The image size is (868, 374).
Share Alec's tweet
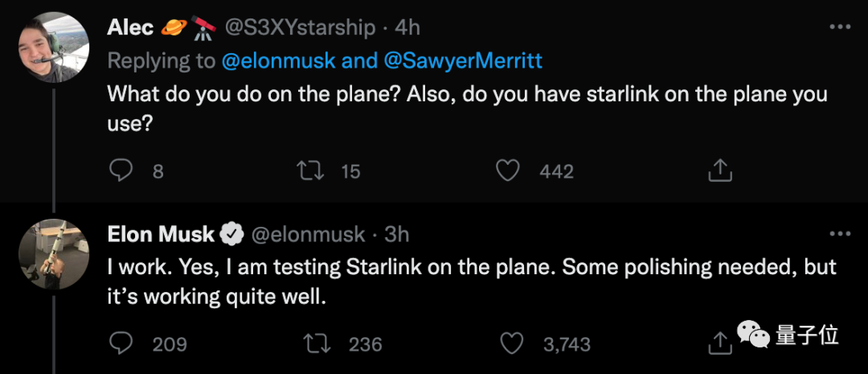[x=719, y=171]
